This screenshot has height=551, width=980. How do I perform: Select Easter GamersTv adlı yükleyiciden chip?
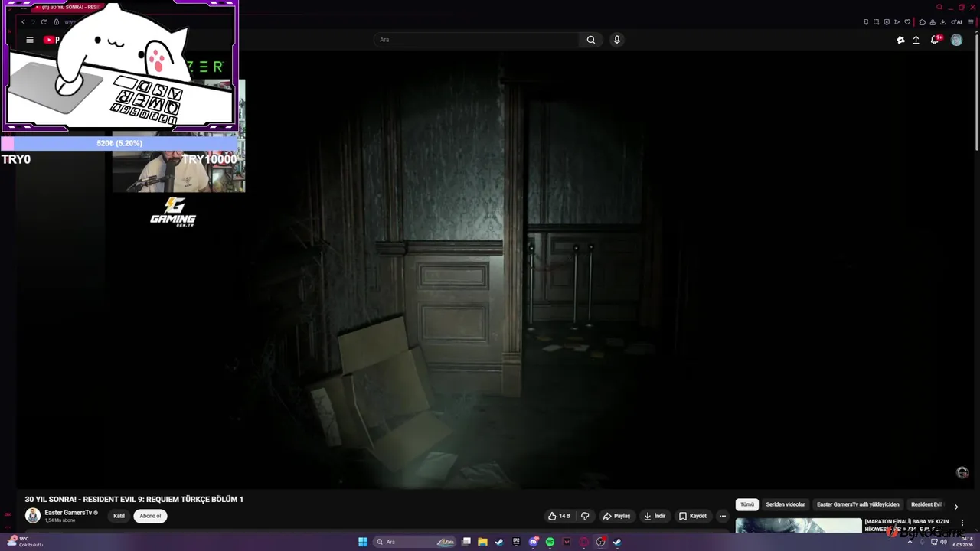point(857,504)
